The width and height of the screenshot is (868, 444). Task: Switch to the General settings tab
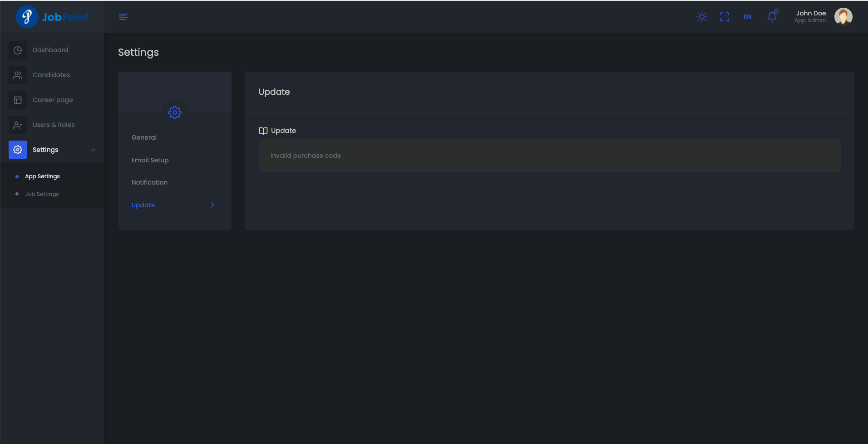pos(144,137)
